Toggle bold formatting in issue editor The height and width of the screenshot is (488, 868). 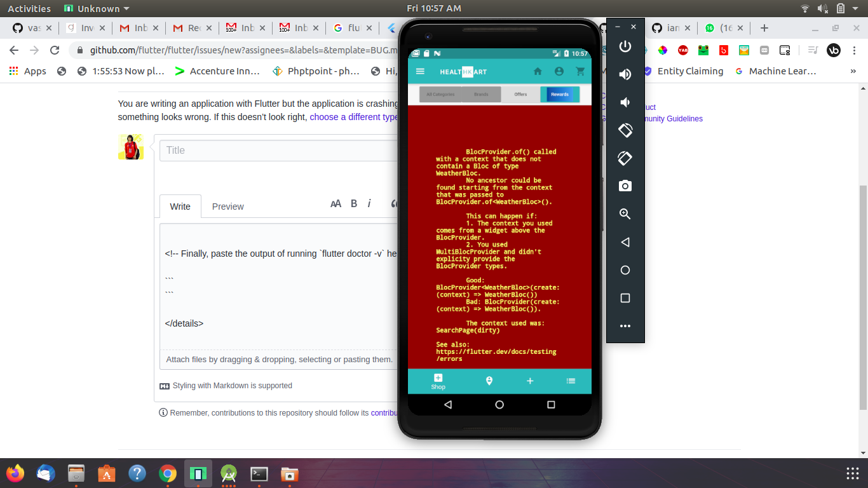tap(353, 203)
